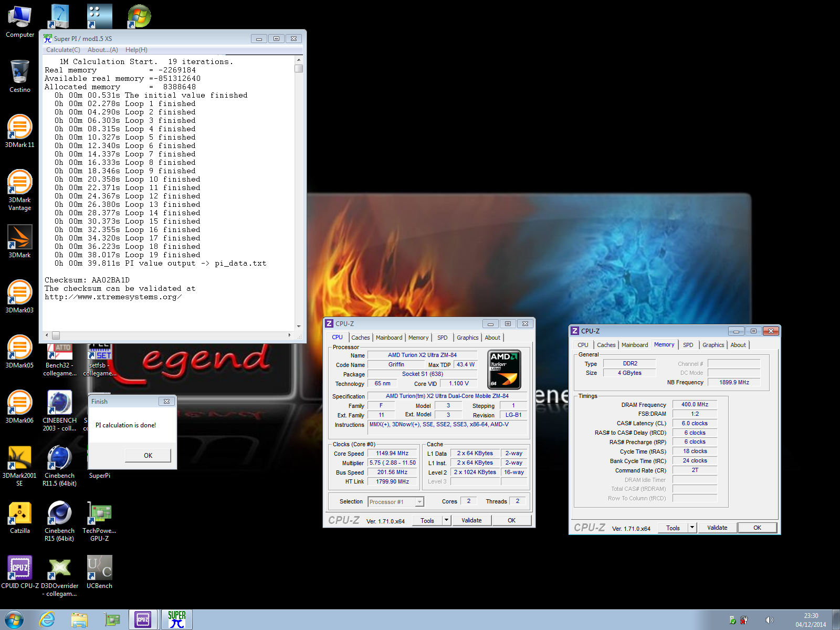Open the About...(A) menu in Super PI
Viewport: 840px width, 630px height.
(x=103, y=50)
